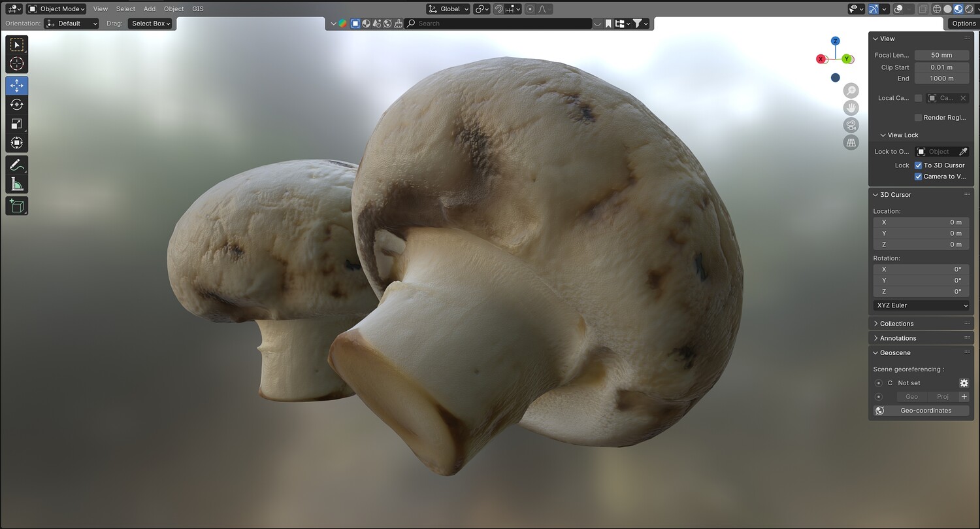Click the Proj button in Geoscene
The image size is (980, 529).
pos(942,397)
